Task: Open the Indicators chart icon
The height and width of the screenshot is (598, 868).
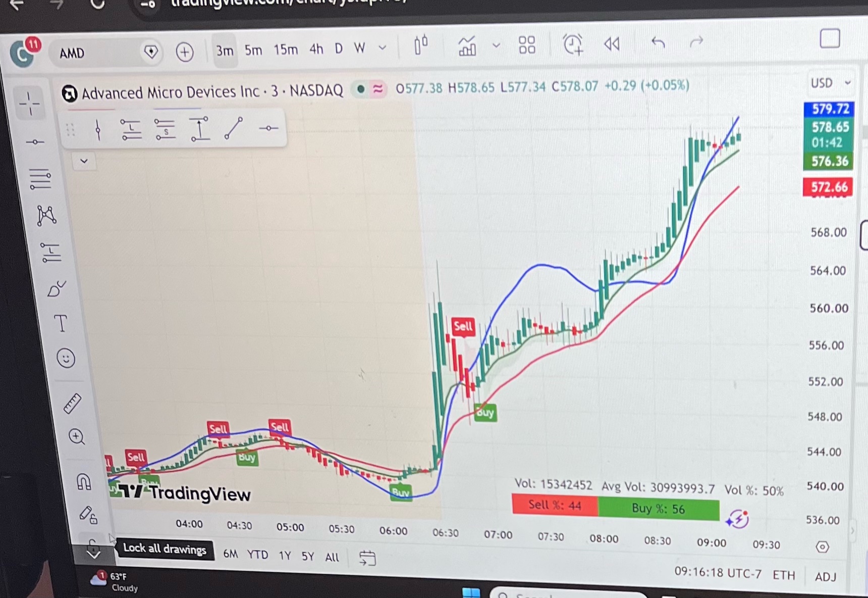Action: [467, 46]
